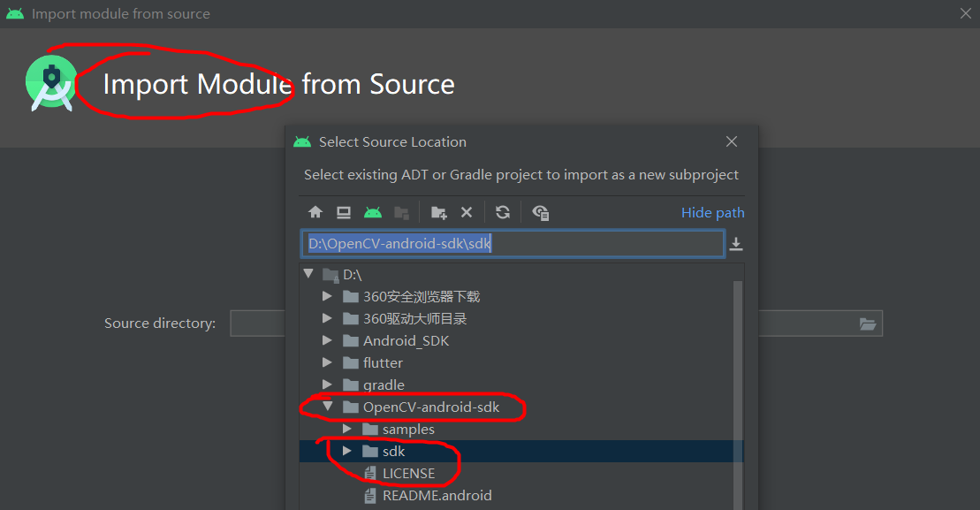Toggle show hidden files and directories
The image size is (980, 510).
click(540, 212)
